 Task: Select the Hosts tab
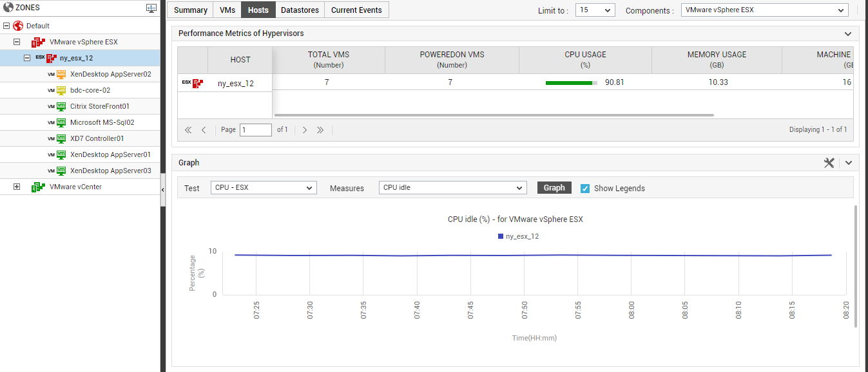258,10
